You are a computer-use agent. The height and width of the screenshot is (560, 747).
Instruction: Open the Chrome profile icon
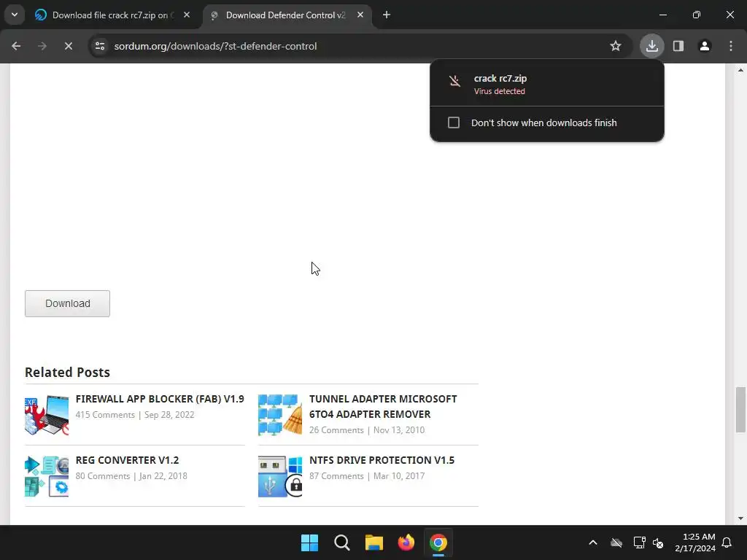[x=705, y=46]
